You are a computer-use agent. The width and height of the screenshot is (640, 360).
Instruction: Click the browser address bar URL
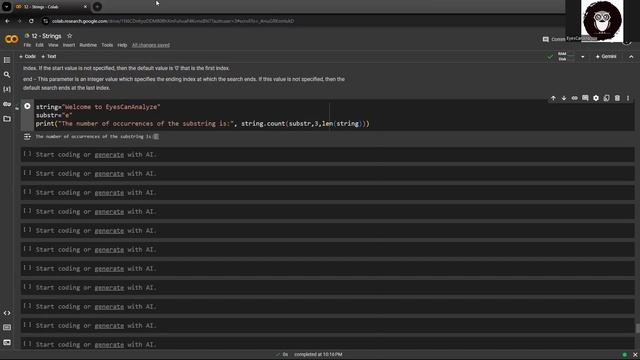point(173,21)
